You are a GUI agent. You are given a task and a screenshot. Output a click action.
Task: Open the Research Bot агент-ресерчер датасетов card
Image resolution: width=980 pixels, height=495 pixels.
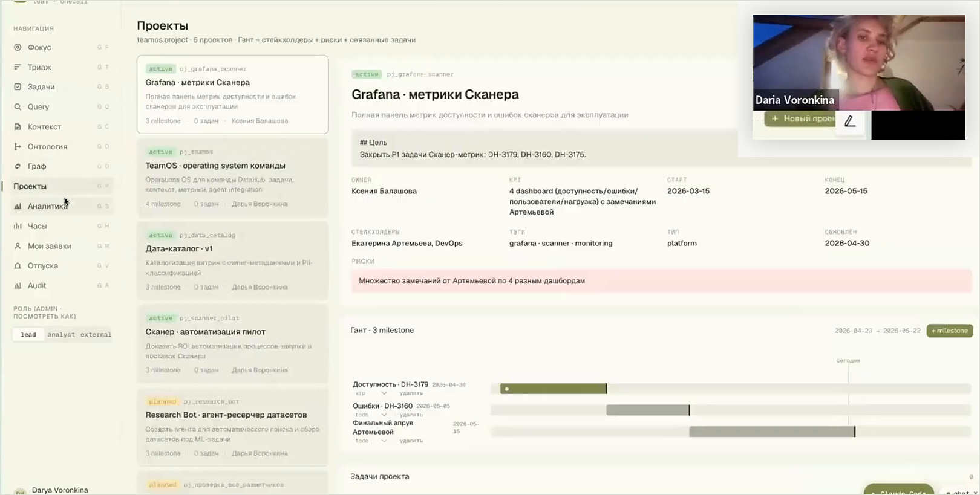coord(232,427)
